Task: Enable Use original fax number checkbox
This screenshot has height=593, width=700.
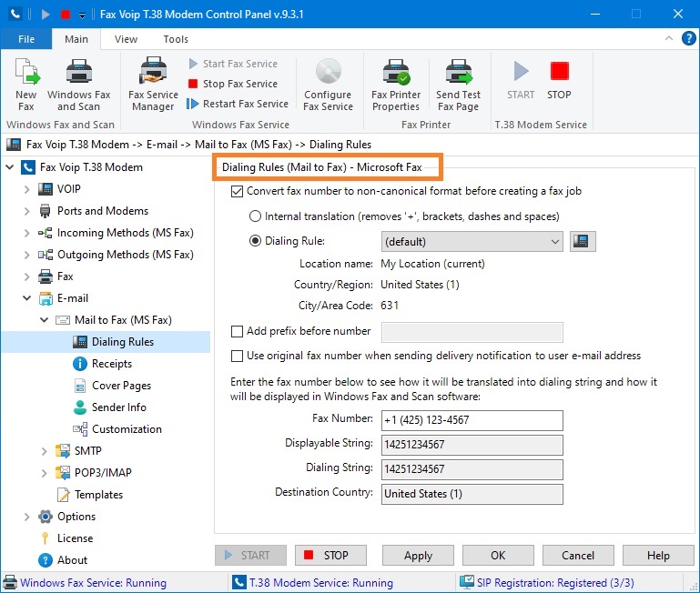Action: pyautogui.click(x=237, y=356)
